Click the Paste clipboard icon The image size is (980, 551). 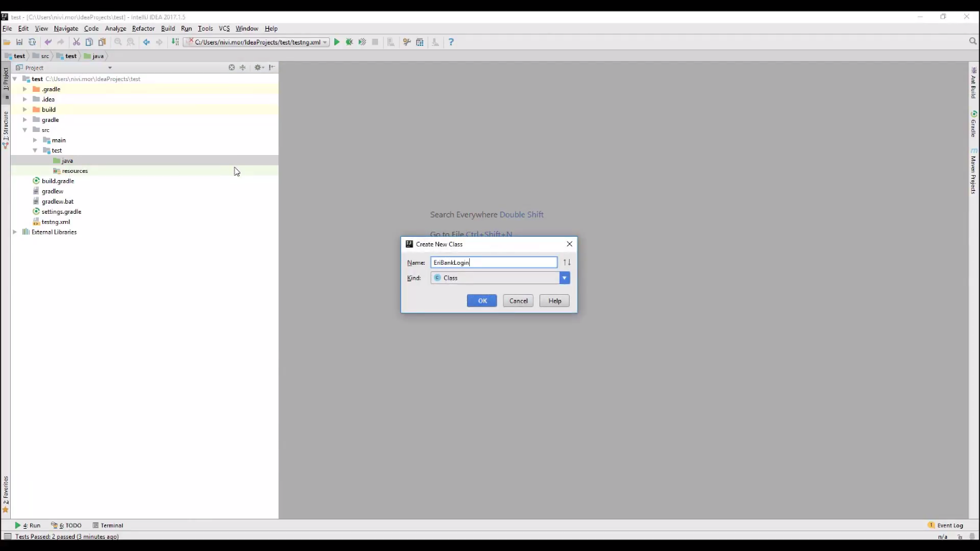click(102, 42)
